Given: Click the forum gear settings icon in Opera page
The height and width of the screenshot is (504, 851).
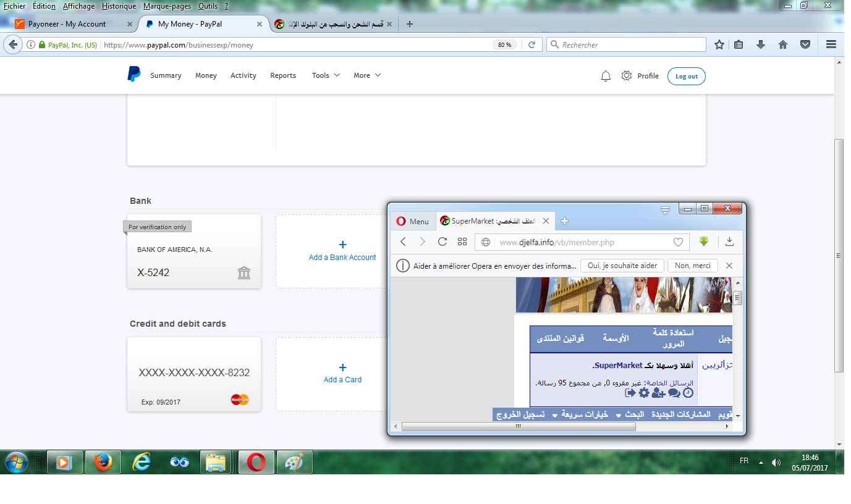Looking at the screenshot, I should [x=644, y=393].
